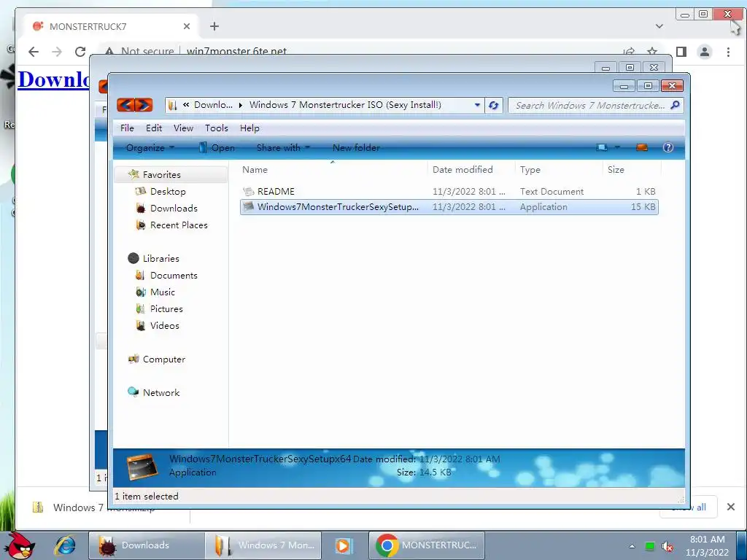This screenshot has height=560, width=747.
Task: Refresh the Explorer folder view
Action: click(494, 105)
